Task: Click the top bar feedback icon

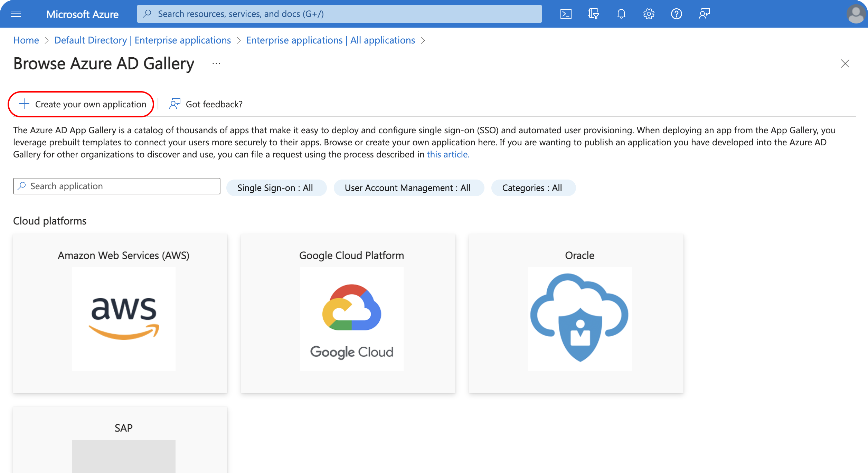Action: [704, 14]
